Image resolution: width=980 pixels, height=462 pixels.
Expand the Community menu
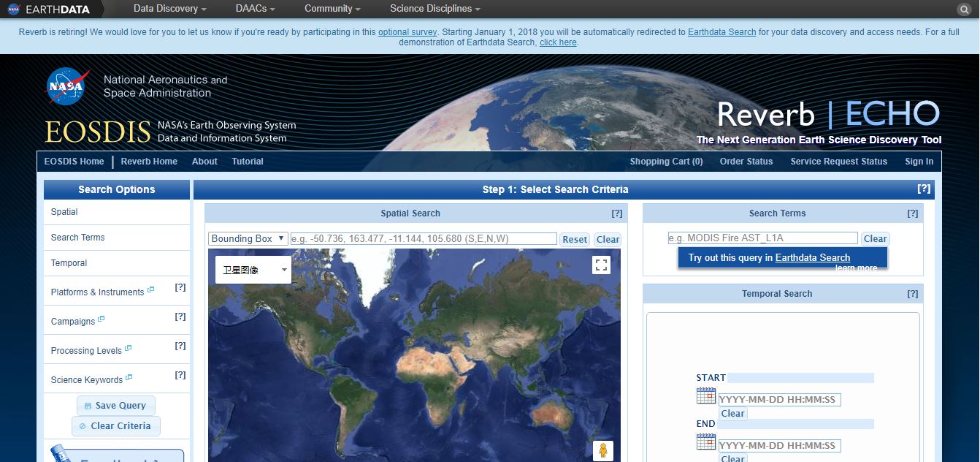[x=333, y=9]
